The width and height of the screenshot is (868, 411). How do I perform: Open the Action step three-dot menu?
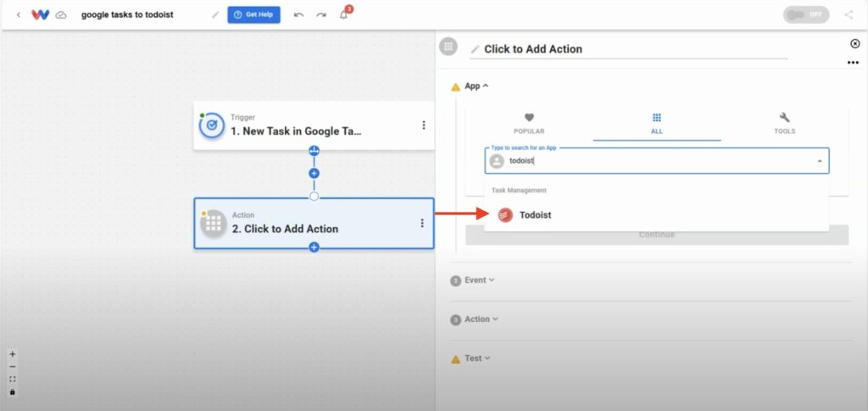422,223
